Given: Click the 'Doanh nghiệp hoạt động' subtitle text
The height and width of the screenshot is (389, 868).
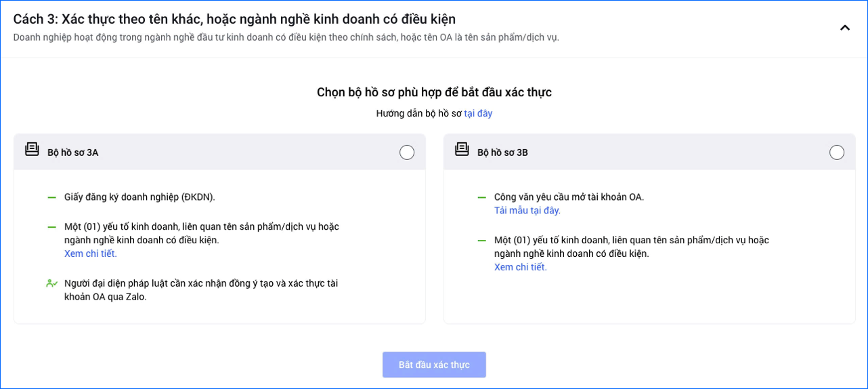Looking at the screenshot, I should click(x=286, y=37).
